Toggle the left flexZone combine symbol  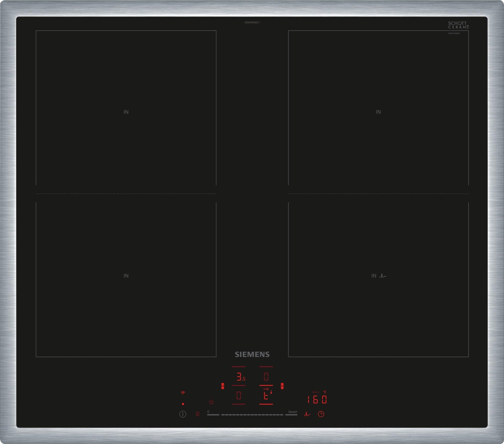point(223,386)
